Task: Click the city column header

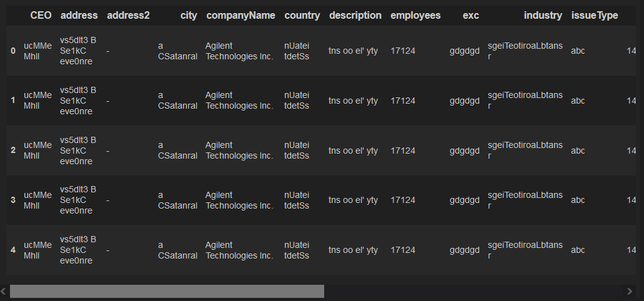Action: pyautogui.click(x=189, y=16)
